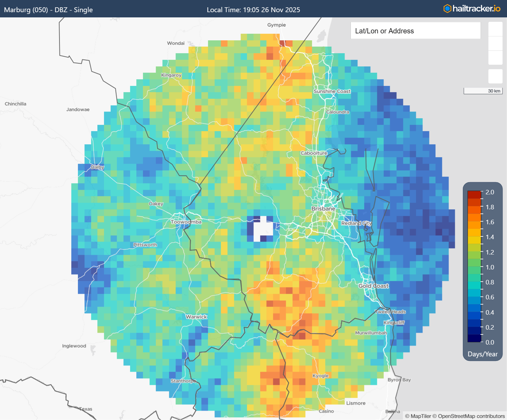The image size is (507, 420).
Task: Click the Marburg (050) - DBZ - Single title
Action: click(x=48, y=10)
